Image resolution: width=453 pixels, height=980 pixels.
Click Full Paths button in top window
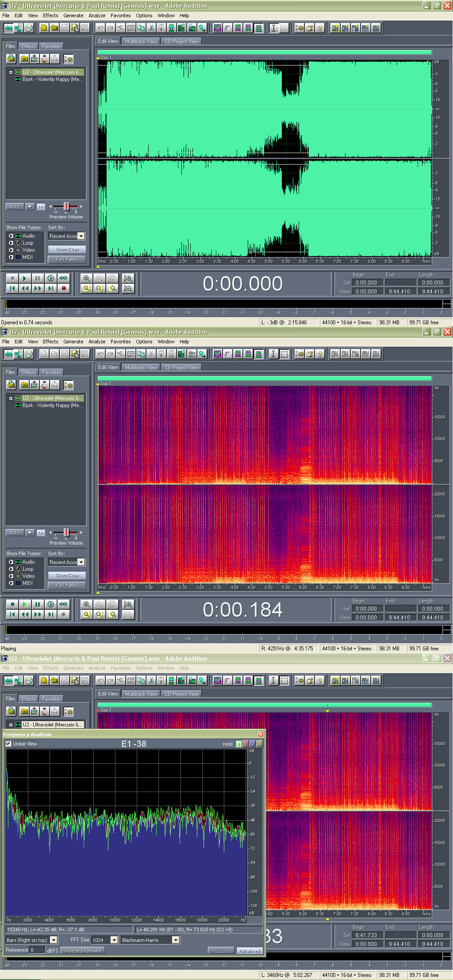(67, 260)
